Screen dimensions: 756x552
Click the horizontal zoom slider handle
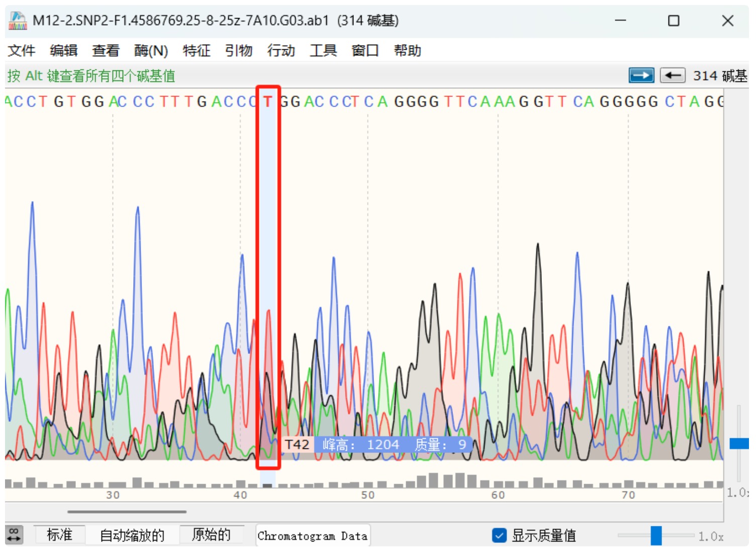pos(656,535)
